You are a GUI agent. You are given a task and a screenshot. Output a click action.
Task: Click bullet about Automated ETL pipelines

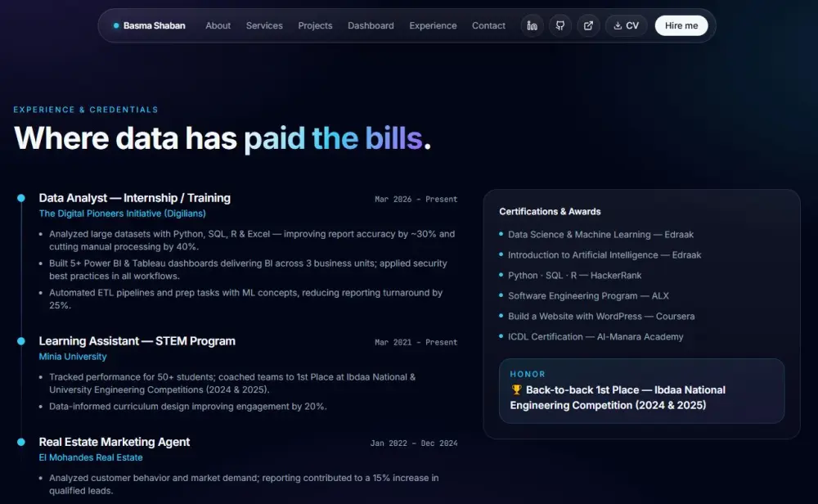pos(245,299)
